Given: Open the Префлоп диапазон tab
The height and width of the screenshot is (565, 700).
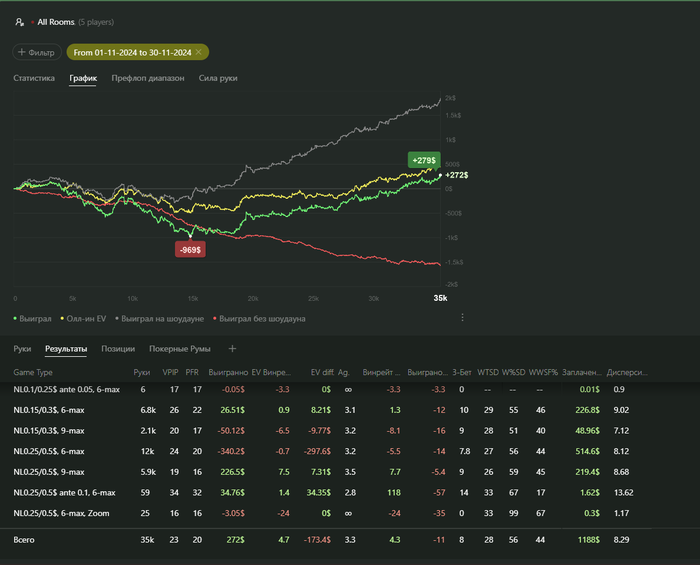Looking at the screenshot, I should 148,78.
